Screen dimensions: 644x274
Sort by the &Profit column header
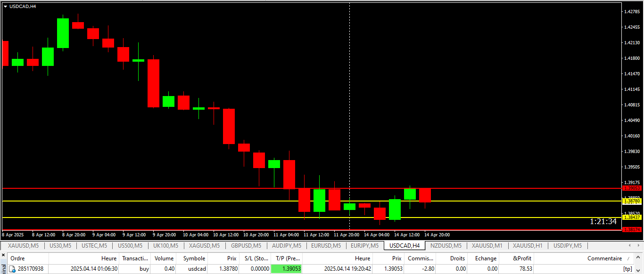click(517, 258)
